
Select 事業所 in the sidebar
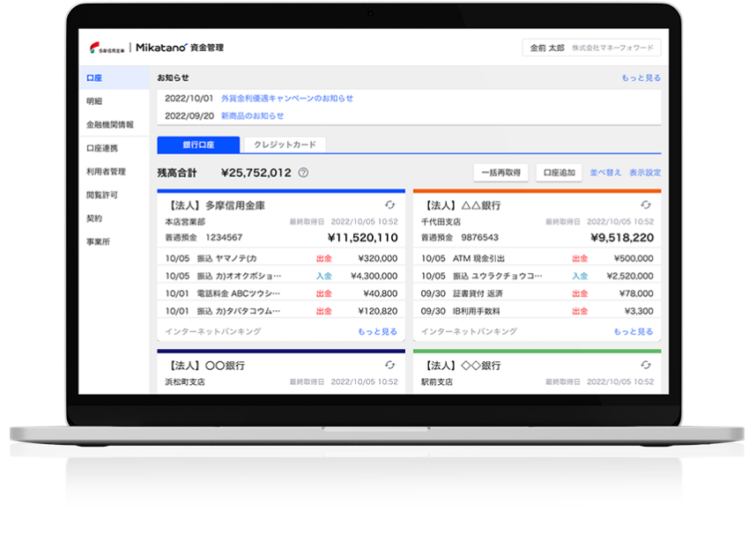point(115,242)
